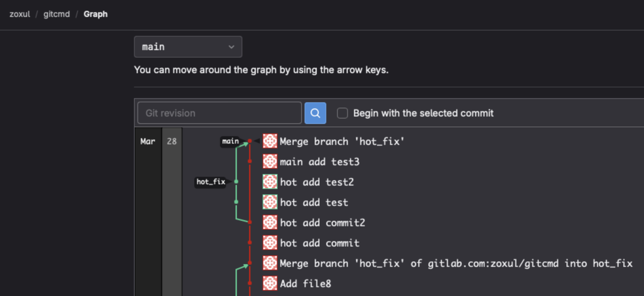Select the main branch head commit dot

click(x=250, y=141)
